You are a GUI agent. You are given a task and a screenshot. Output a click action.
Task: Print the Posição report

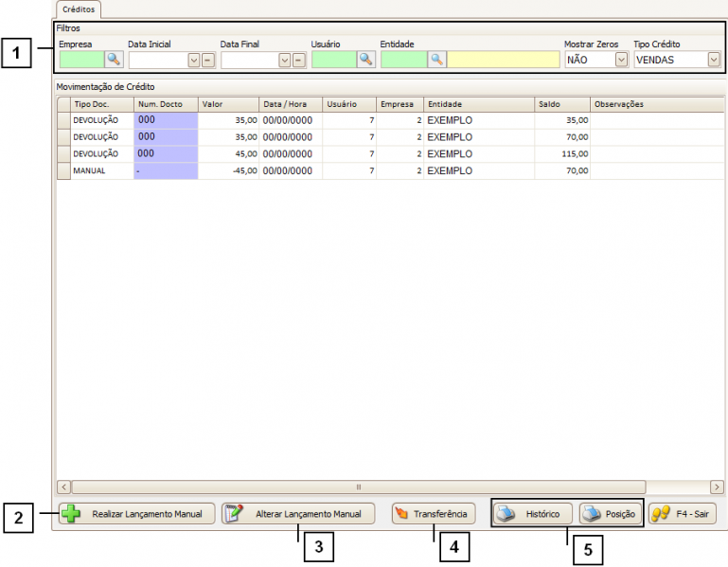tap(611, 514)
